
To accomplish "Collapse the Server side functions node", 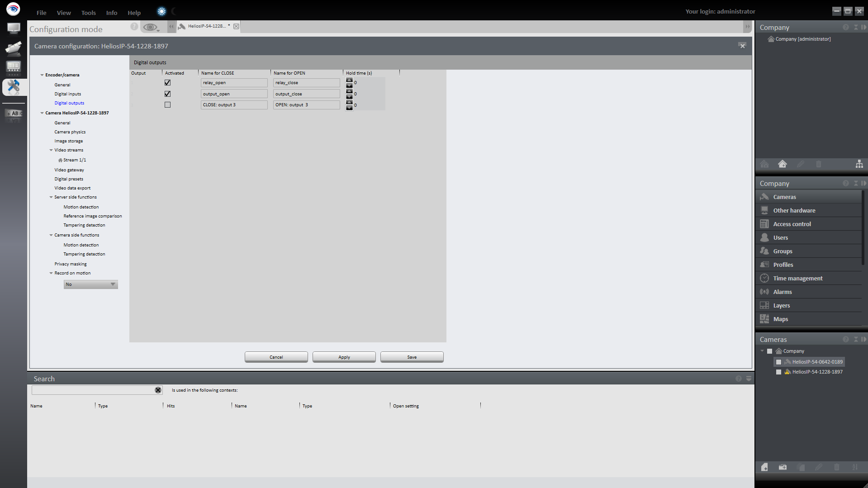I will pyautogui.click(x=51, y=197).
